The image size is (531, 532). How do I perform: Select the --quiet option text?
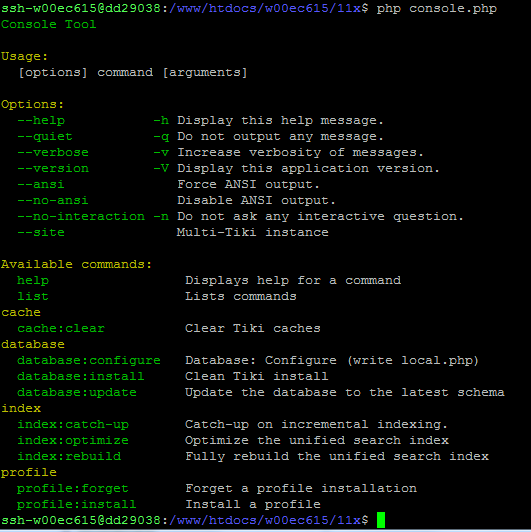(x=45, y=136)
